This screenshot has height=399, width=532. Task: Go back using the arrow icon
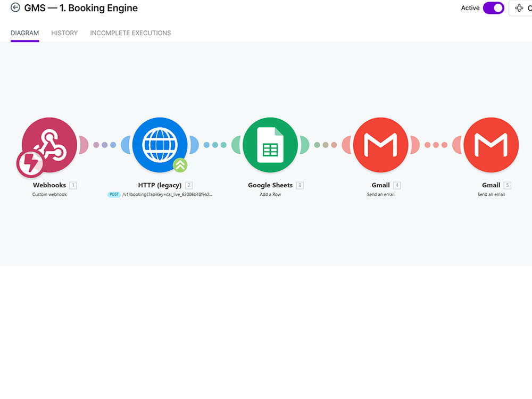pyautogui.click(x=15, y=7)
